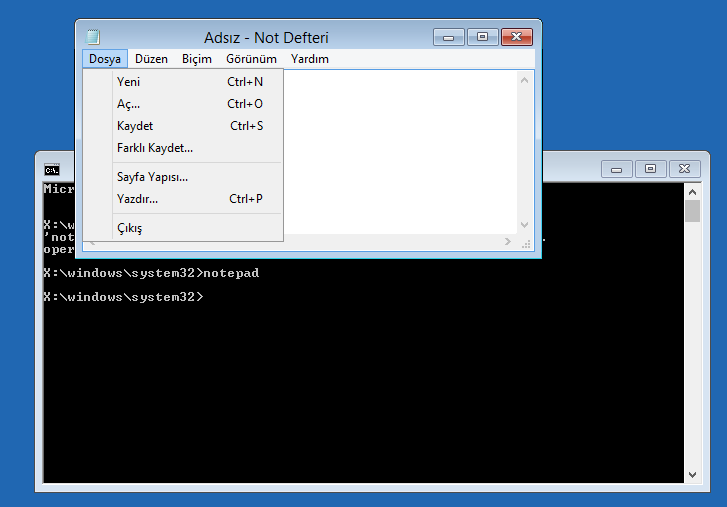
Task: Click the 'Adsız - Not Defteri' title text
Action: tap(266, 38)
